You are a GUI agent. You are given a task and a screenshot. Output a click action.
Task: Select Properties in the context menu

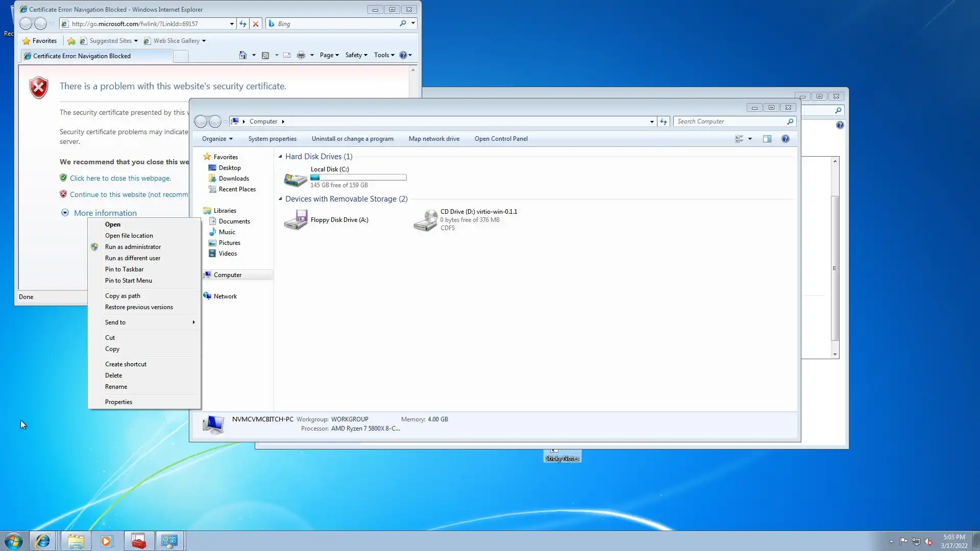[118, 402]
